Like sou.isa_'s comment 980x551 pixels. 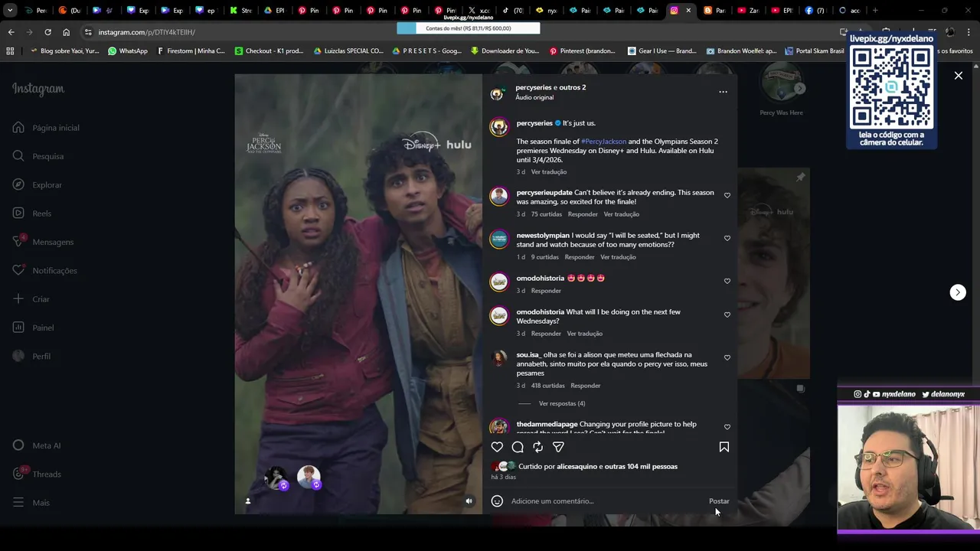[x=727, y=357]
